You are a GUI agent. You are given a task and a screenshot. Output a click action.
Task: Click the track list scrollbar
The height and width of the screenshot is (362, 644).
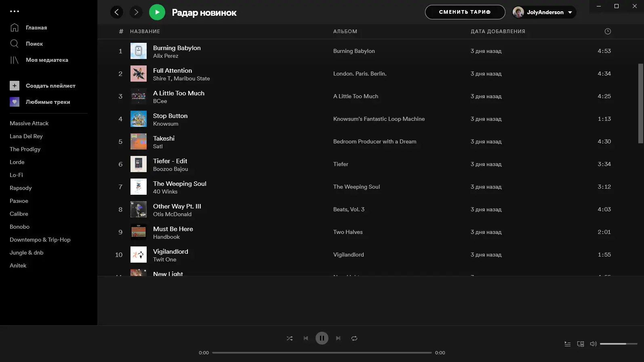tap(640, 103)
